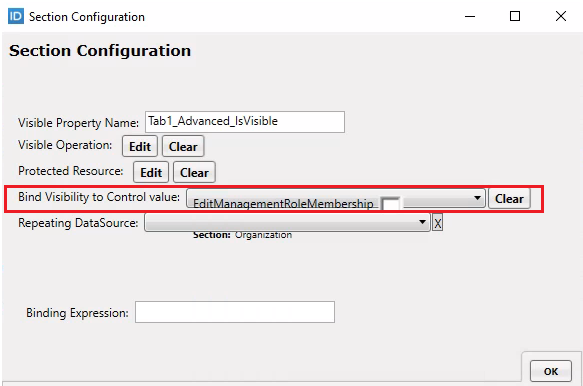
Task: Maximize the Section Configuration window
Action: pos(515,16)
